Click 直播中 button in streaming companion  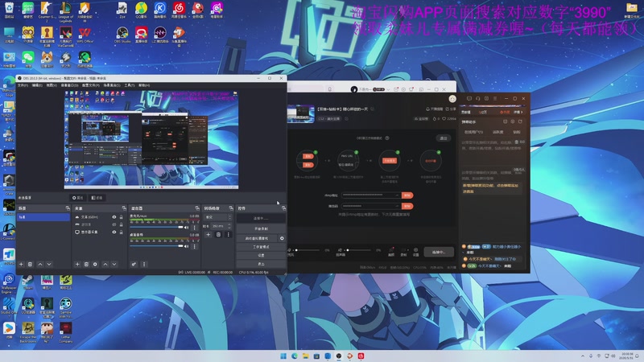[x=439, y=252]
